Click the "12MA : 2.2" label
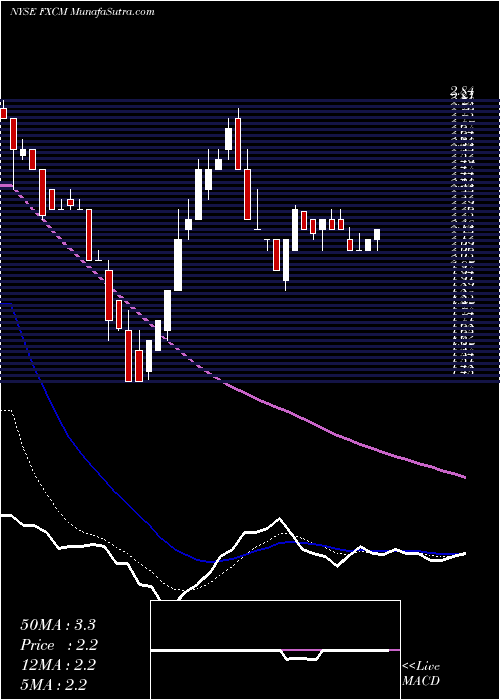Viewport: 500px width, 700px height. click(58, 665)
